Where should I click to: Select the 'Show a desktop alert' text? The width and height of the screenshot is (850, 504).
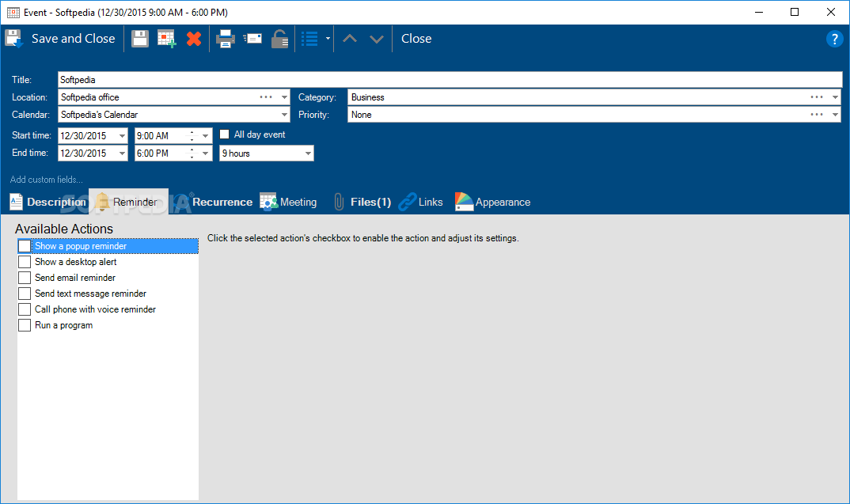[x=76, y=262]
